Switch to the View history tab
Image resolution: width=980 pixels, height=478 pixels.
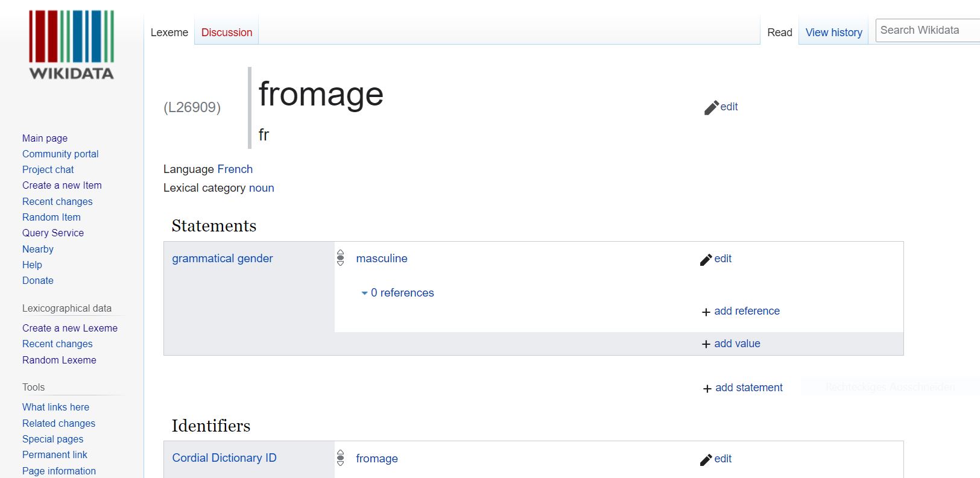point(833,33)
